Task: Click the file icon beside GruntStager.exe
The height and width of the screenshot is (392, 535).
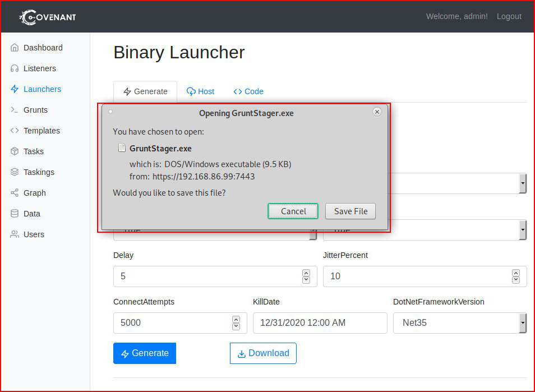Action: 122,147
